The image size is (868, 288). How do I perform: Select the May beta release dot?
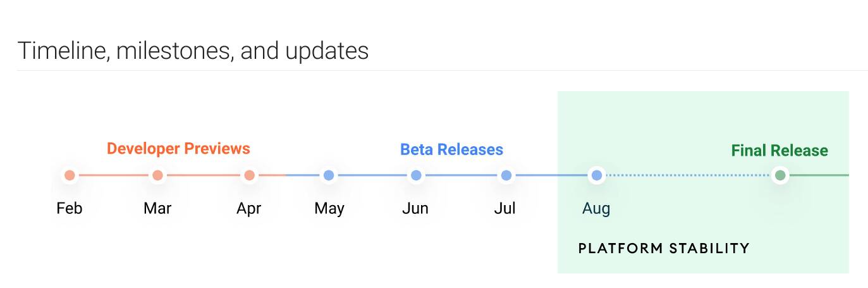point(329,175)
